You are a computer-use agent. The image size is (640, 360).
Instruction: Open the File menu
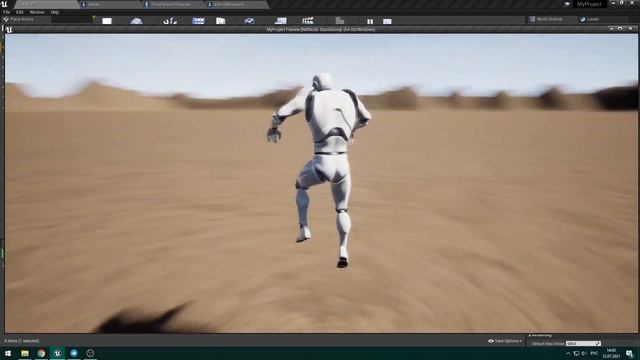(7, 12)
